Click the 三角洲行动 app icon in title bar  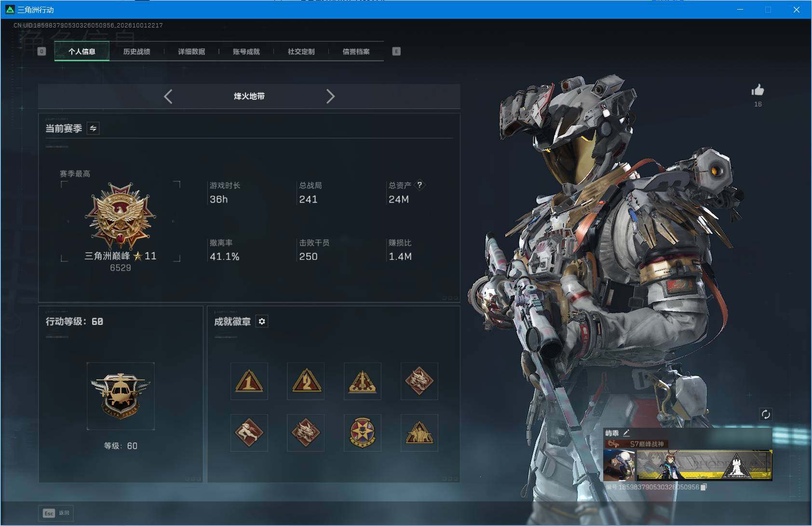pos(10,9)
